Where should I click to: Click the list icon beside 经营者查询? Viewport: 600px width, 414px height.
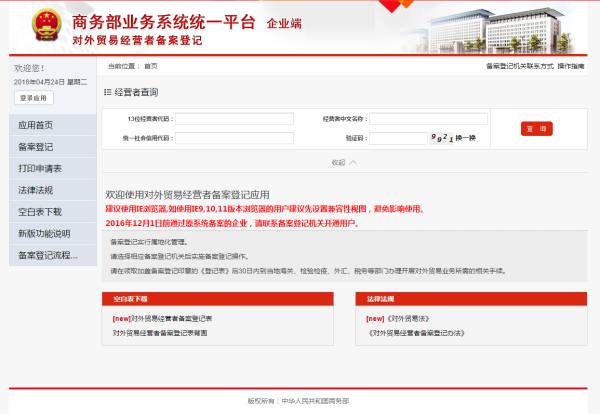[108, 92]
